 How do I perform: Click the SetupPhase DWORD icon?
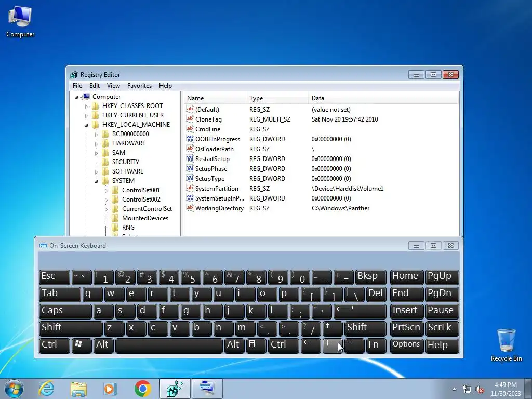pos(190,168)
